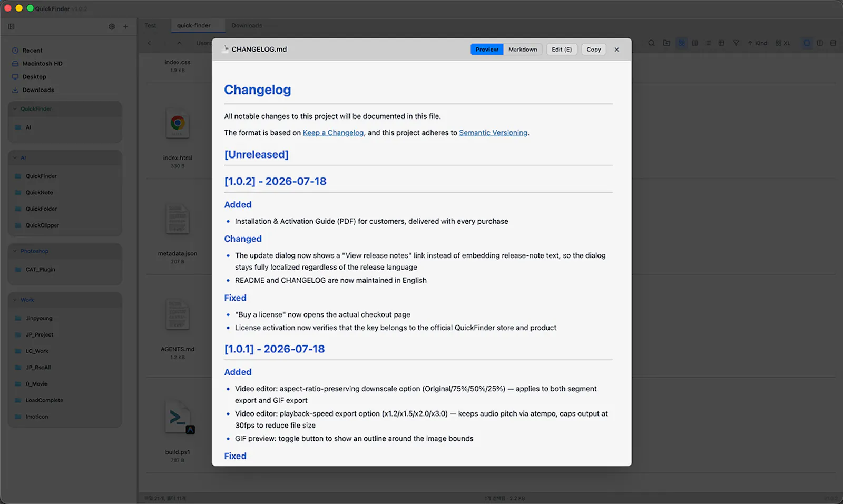Image resolution: width=843 pixels, height=504 pixels.
Task: Open the XL icon size dropdown
Action: point(783,43)
